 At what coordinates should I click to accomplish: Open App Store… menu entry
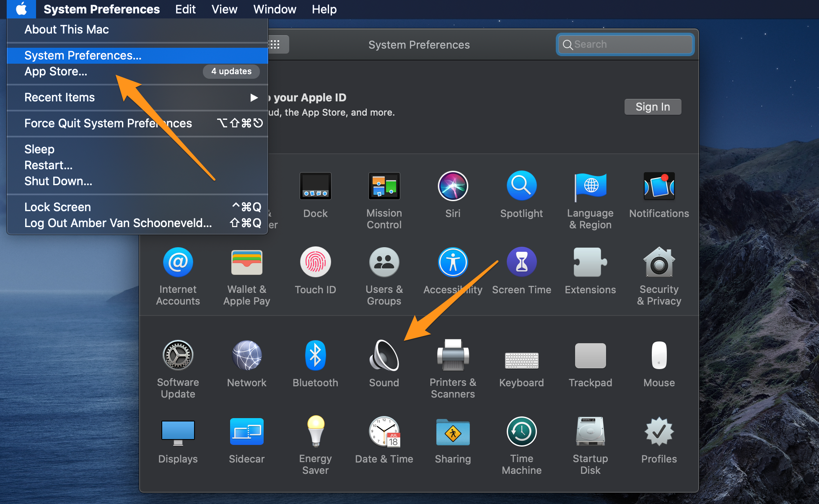[137, 71]
